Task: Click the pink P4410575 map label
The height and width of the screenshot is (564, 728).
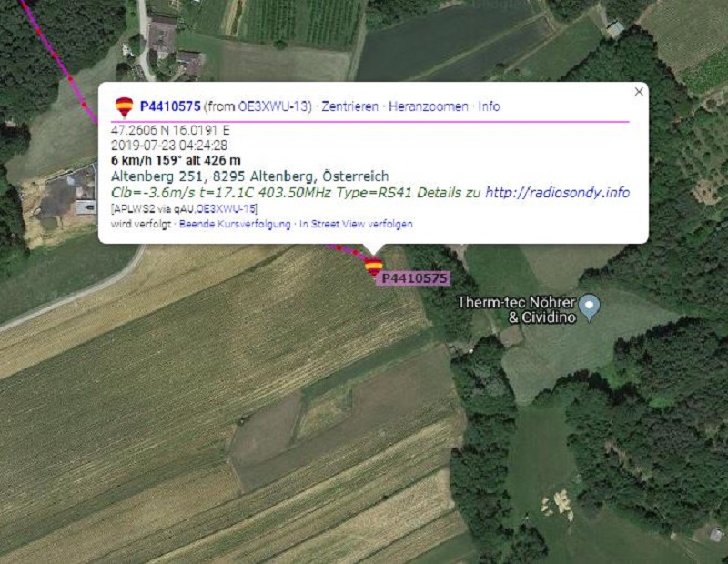Action: pos(414,278)
